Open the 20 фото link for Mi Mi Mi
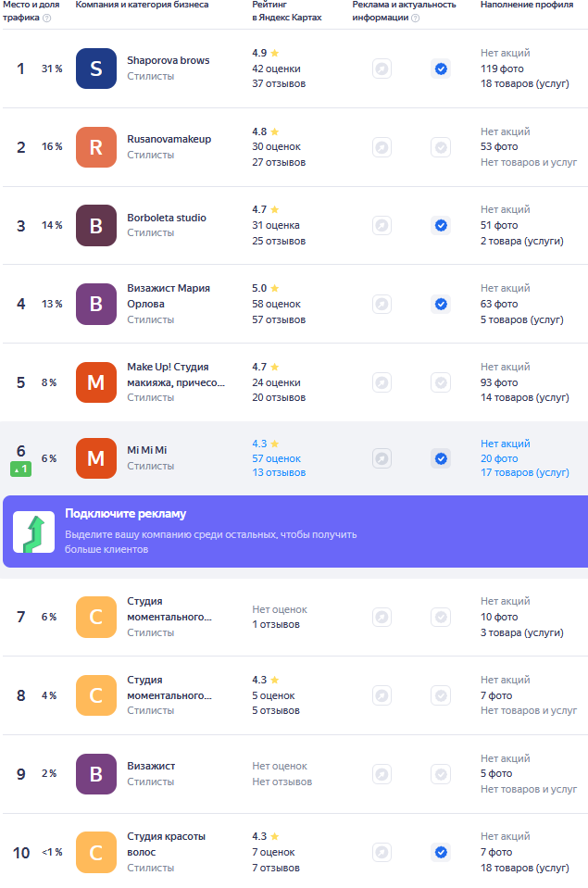The height and width of the screenshot is (888, 588). [499, 458]
